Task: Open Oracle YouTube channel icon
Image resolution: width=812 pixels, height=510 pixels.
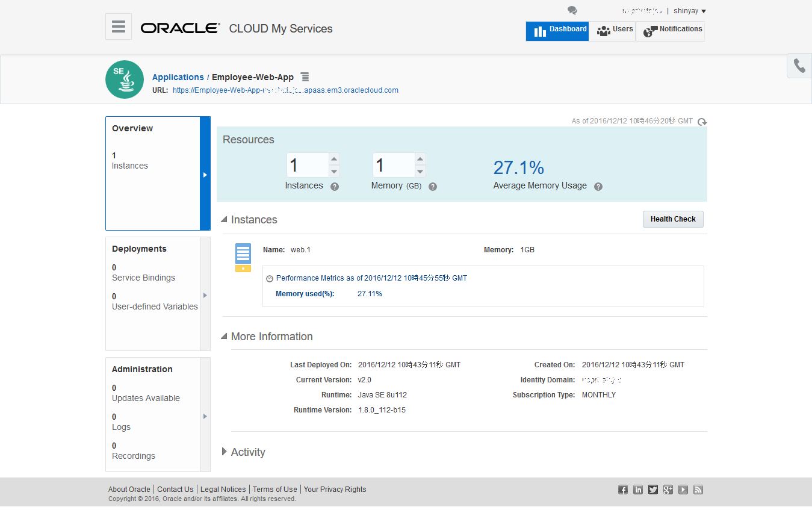Action: [x=683, y=490]
